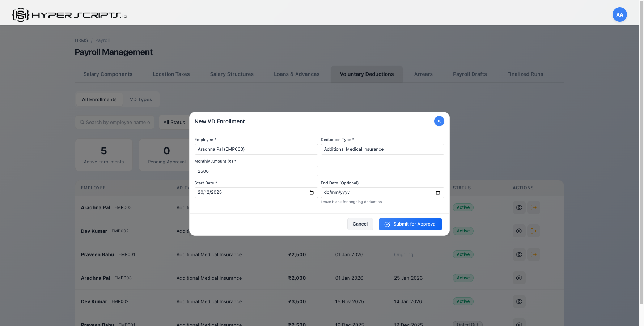
Task: Open the End Date calendar picker
Action: point(437,192)
